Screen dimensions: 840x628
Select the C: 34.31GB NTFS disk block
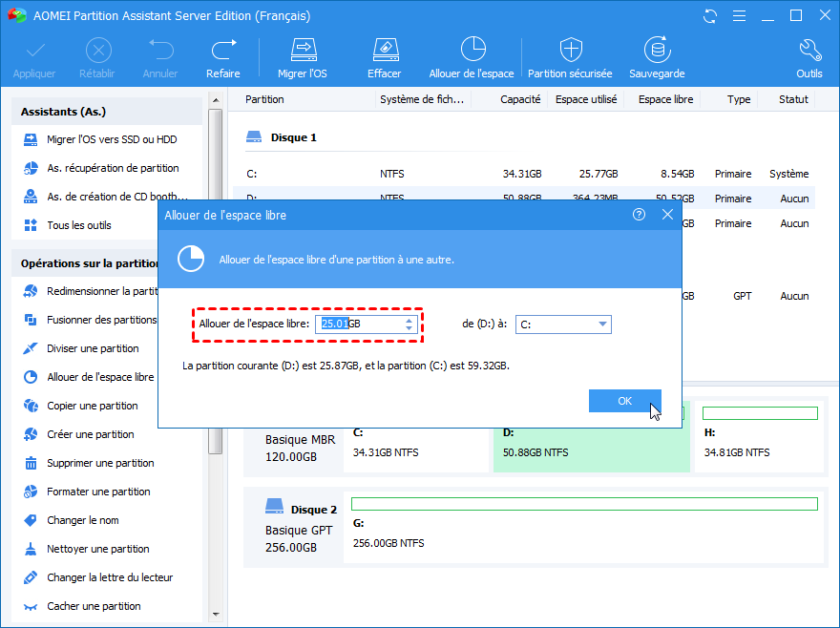click(x=416, y=449)
